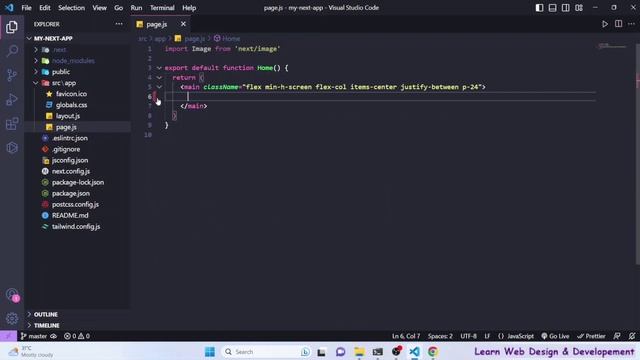Viewport: 640px width, 360px height.
Task: Close the page.js editor tab
Action: [x=183, y=24]
